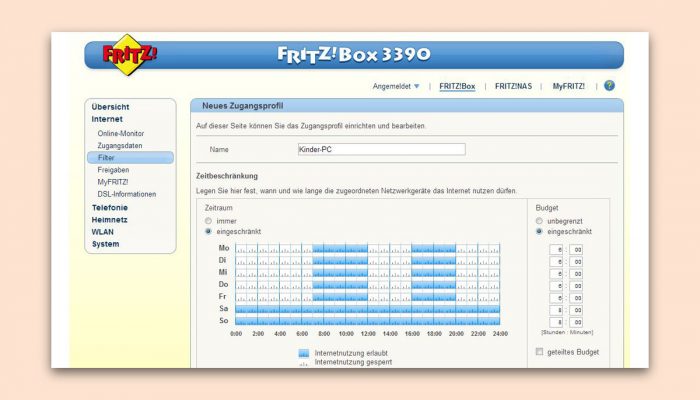Go to Übersicht in the sidebar

(x=110, y=107)
